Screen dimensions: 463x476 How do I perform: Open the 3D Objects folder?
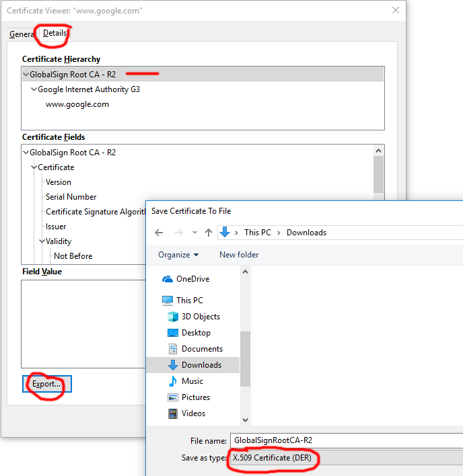coord(201,317)
